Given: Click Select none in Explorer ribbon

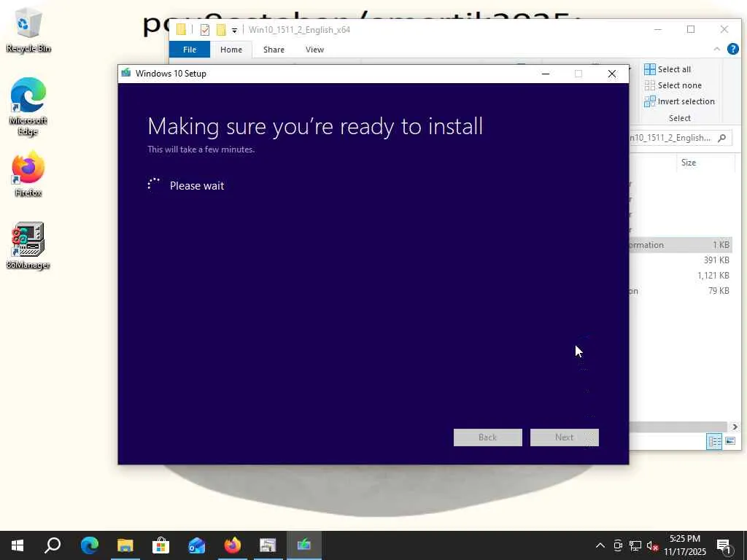Looking at the screenshot, I should coord(673,85).
